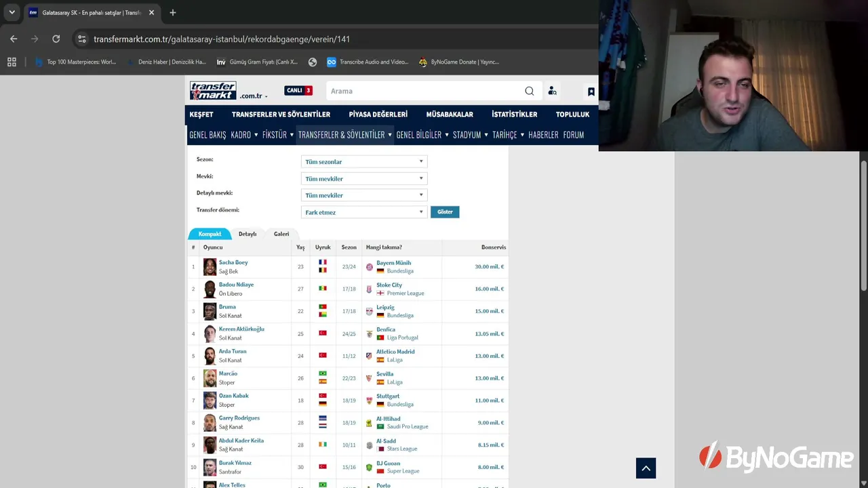
Task: Open a new browser tab
Action: (173, 12)
